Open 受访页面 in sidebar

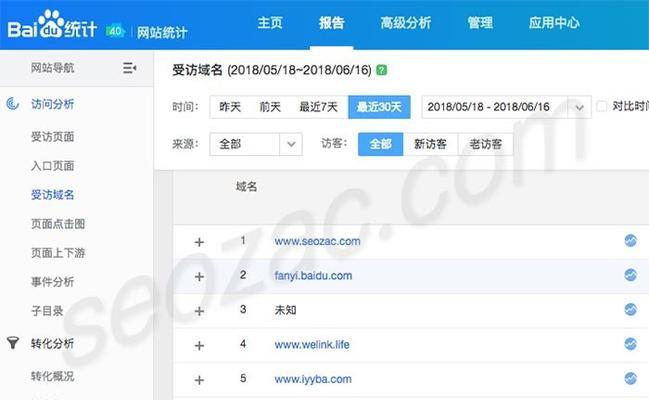point(53,137)
